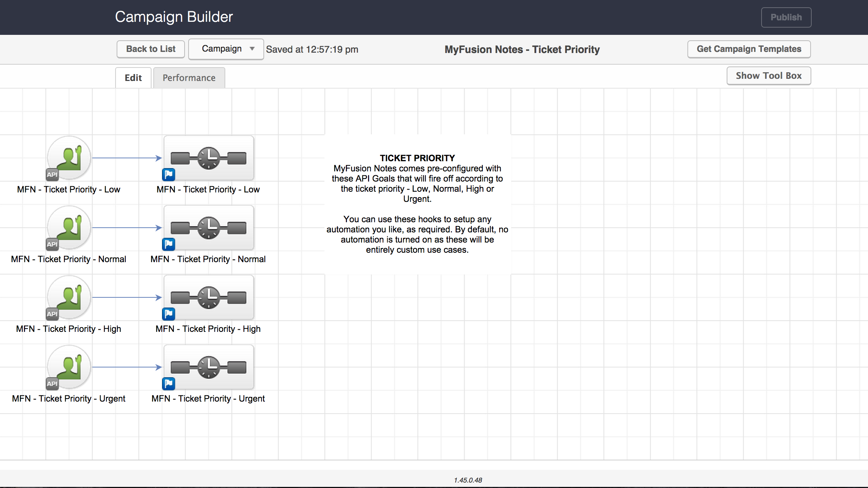Select the Urgent priority API goal icon
This screenshot has width=868, height=488.
(x=69, y=367)
